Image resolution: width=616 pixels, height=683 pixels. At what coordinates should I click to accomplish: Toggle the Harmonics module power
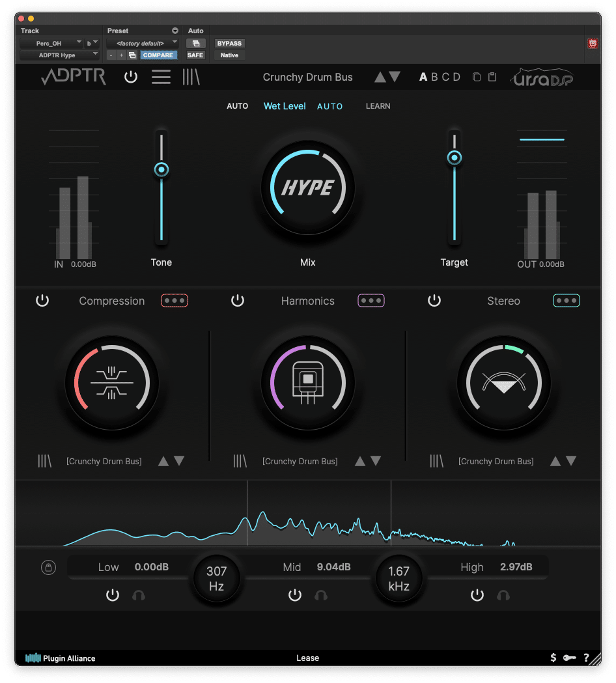click(238, 301)
